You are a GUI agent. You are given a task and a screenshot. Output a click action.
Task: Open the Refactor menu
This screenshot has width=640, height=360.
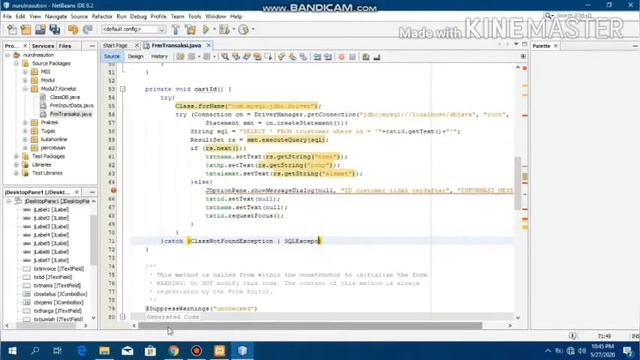click(x=102, y=16)
